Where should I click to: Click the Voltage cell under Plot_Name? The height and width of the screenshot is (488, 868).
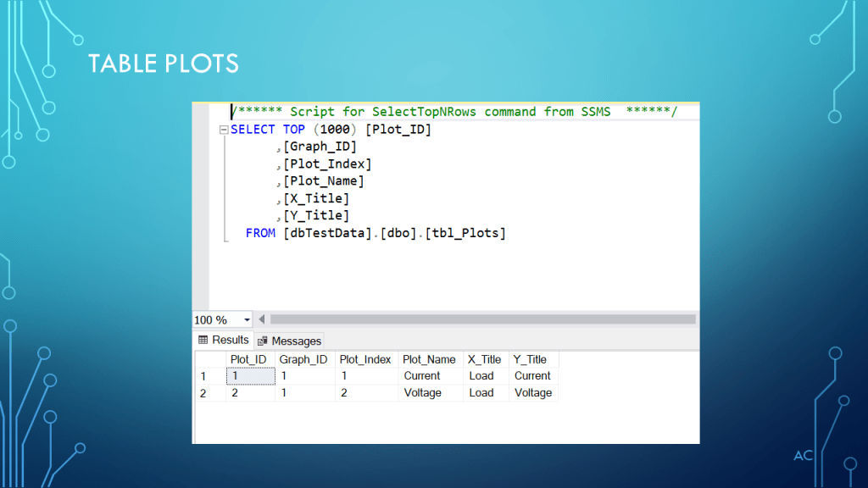422,393
